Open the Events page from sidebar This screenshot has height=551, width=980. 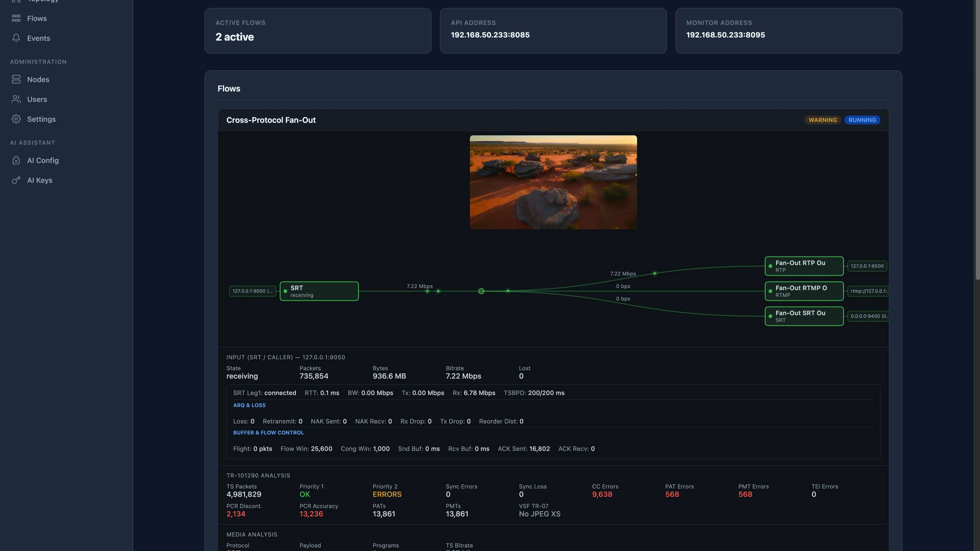(38, 38)
